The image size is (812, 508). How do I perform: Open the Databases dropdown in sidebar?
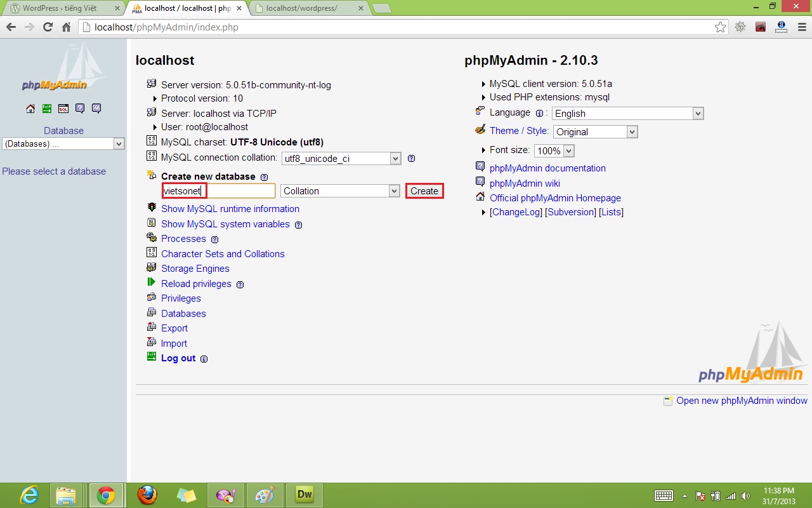[x=63, y=144]
